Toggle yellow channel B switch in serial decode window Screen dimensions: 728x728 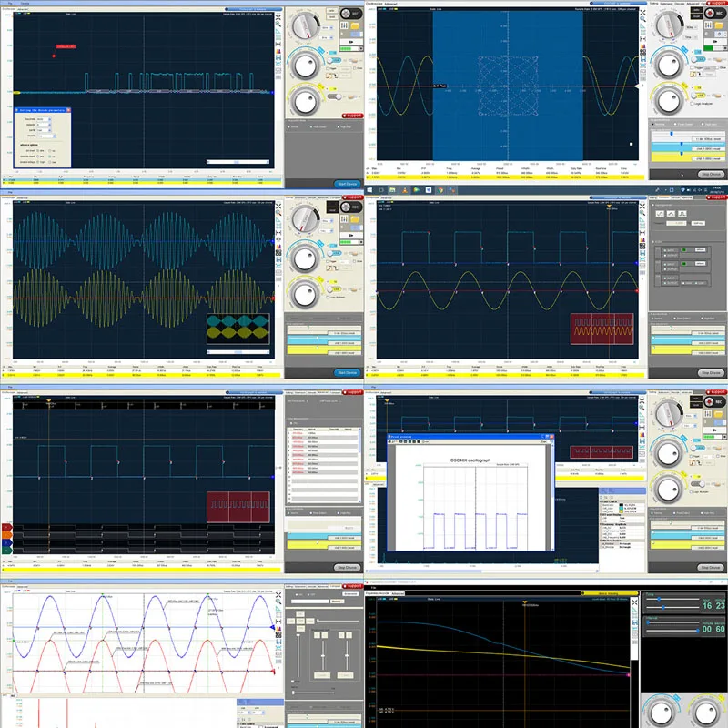[x=333, y=96]
